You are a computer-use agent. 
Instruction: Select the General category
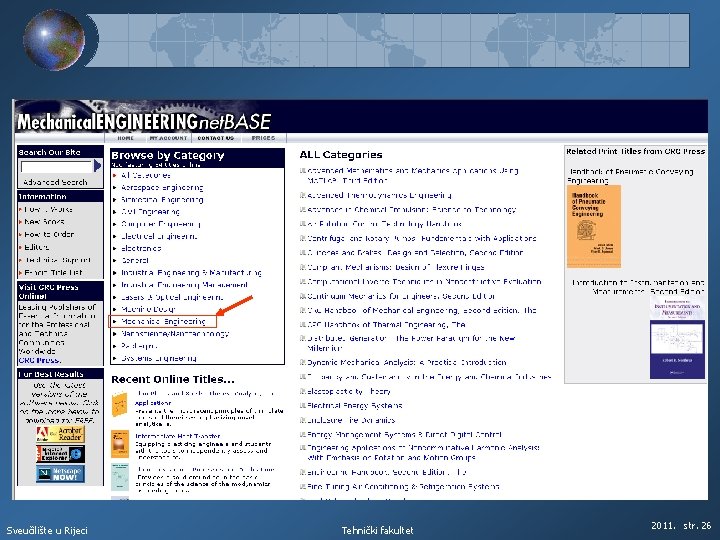[135, 260]
